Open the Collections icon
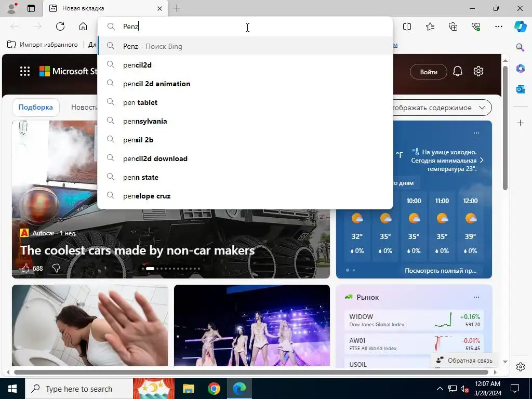 [453, 26]
